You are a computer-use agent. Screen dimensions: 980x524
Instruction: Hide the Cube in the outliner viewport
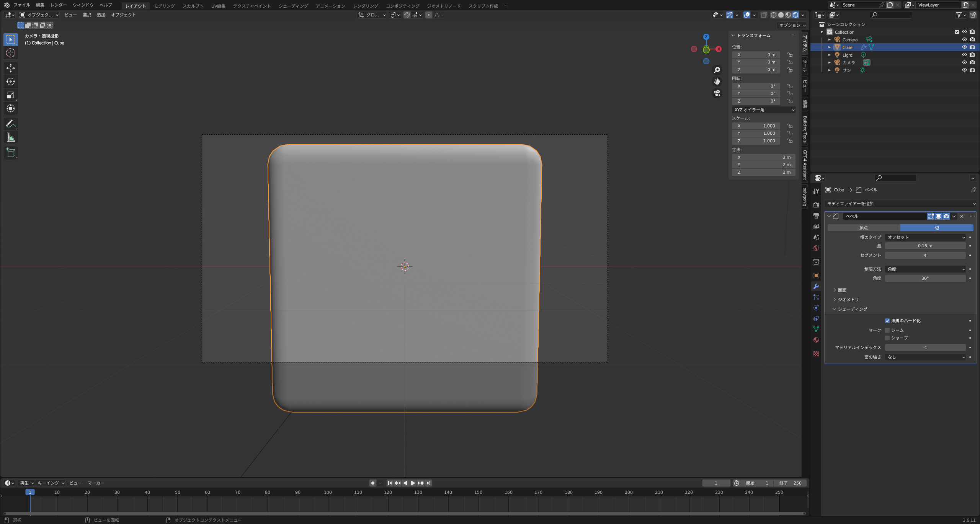(x=964, y=47)
